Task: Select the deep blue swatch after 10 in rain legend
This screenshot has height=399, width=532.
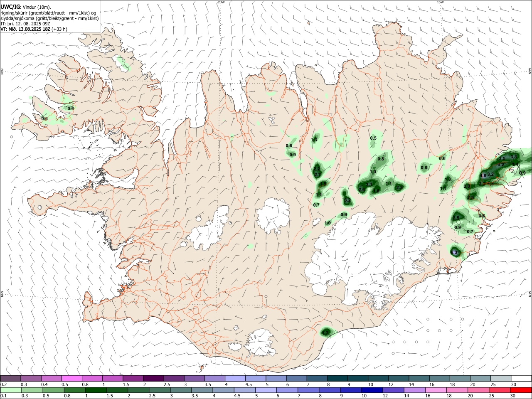Action: point(372,390)
